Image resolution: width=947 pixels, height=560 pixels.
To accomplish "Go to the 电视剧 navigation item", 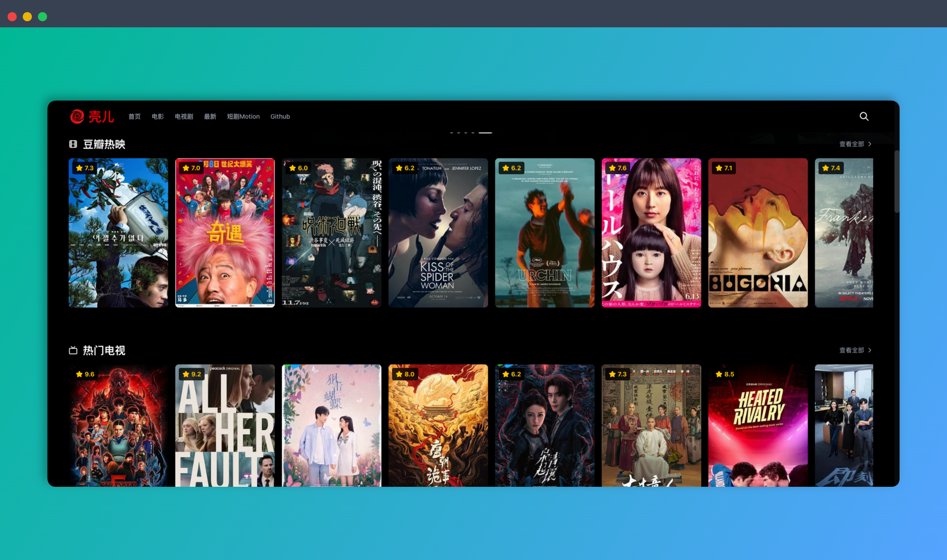I will (184, 116).
